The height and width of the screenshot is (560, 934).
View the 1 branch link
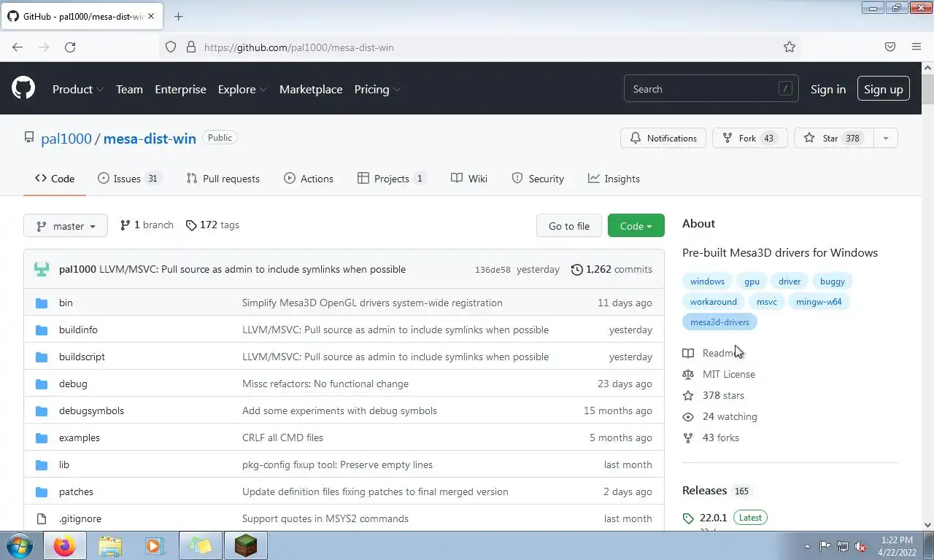(x=147, y=225)
